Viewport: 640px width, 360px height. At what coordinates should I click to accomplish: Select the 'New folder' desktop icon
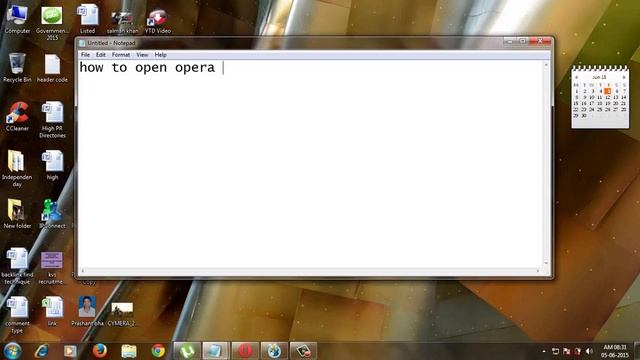(x=17, y=213)
